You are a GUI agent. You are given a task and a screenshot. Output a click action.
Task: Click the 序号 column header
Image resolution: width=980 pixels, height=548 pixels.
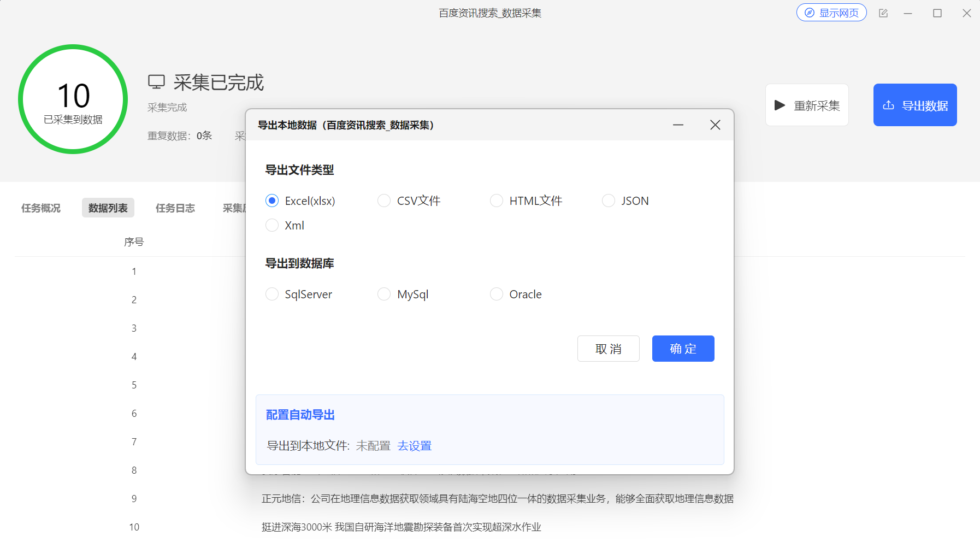coord(134,241)
